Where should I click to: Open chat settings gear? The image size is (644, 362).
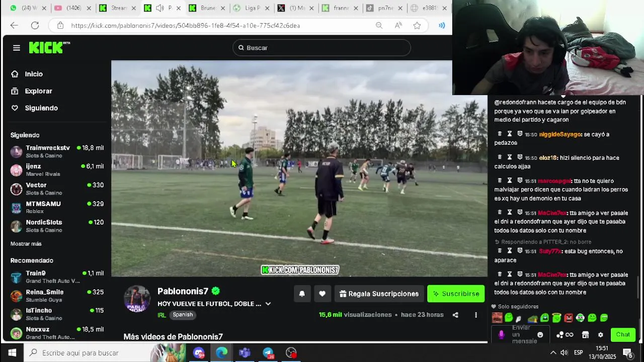600,335
